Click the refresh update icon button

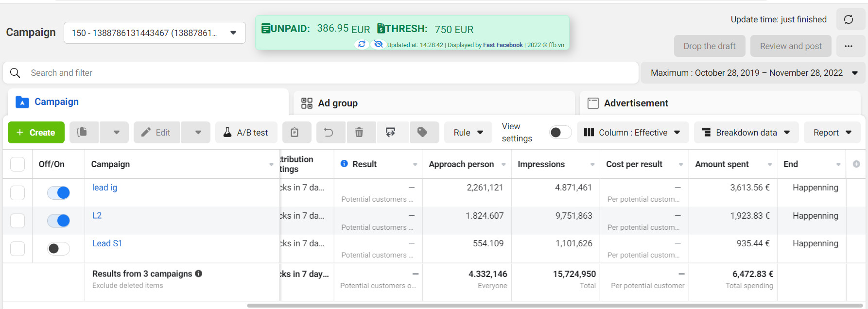pyautogui.click(x=849, y=19)
